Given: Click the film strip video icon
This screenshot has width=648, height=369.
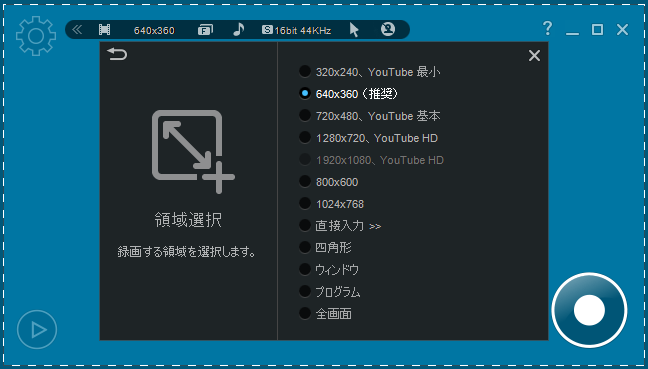Looking at the screenshot, I should pos(105,30).
